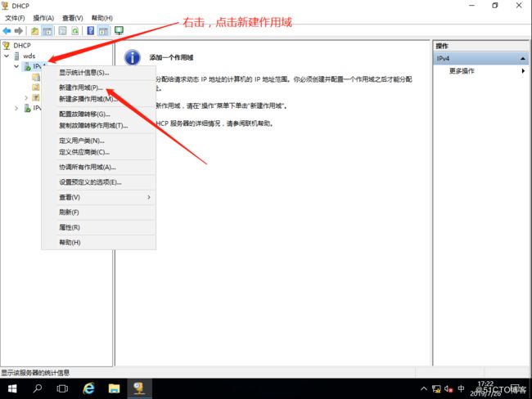The image size is (532, 399).
Task: Show hidden tray icons chevron
Action: pos(424,388)
